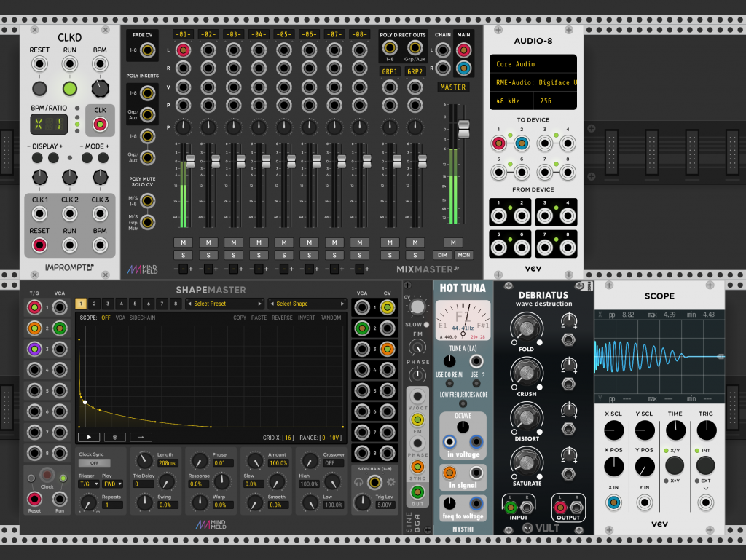Toggle the green RUN button on CLKD
This screenshot has height=560, width=746.
coord(70,88)
